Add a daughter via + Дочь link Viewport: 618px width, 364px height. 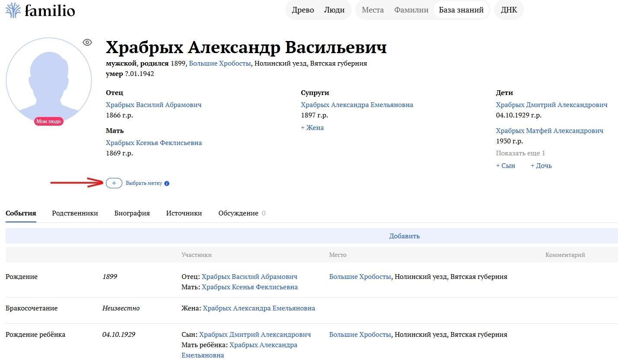coord(541,166)
